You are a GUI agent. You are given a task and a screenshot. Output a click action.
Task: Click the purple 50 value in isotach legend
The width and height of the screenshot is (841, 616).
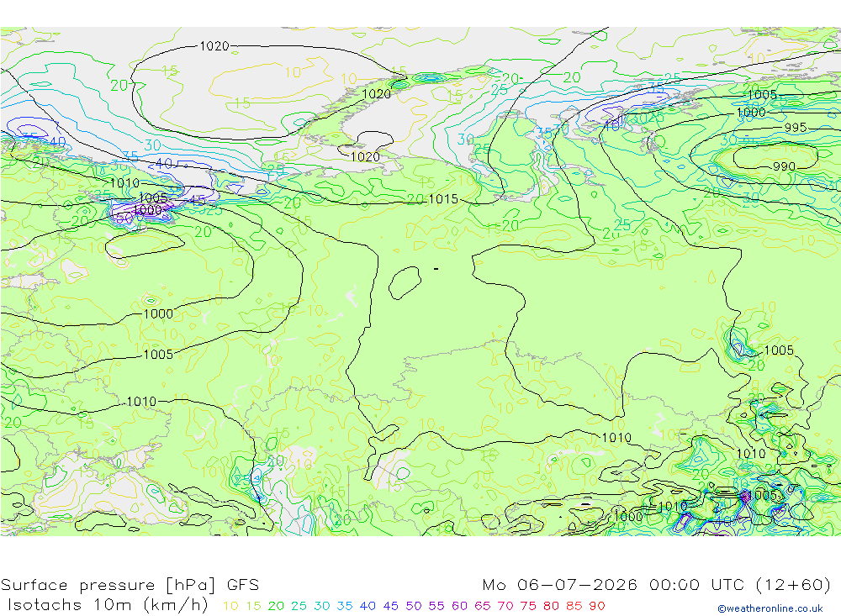click(414, 606)
